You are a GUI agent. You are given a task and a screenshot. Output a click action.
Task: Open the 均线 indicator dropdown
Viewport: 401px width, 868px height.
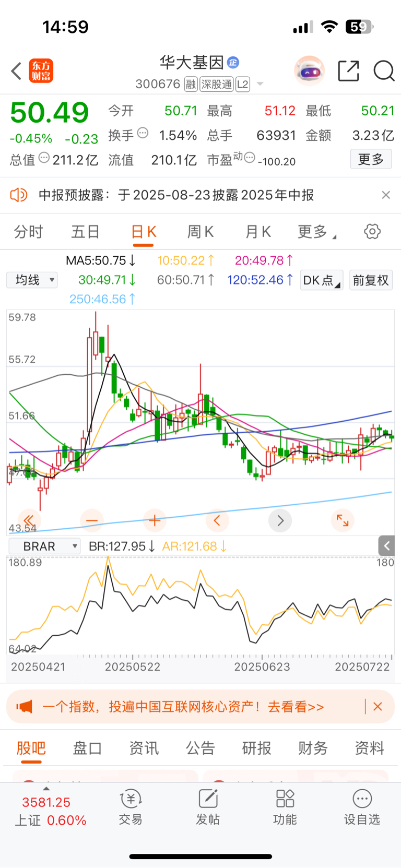coord(32,280)
